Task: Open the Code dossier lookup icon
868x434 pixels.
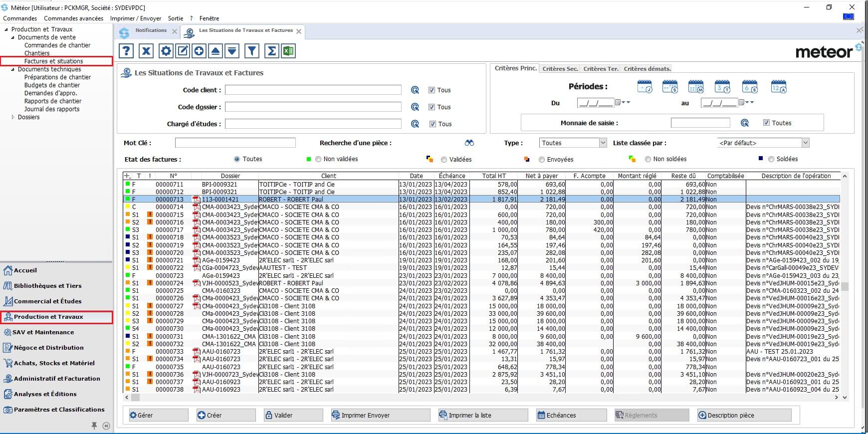Action: tap(415, 107)
